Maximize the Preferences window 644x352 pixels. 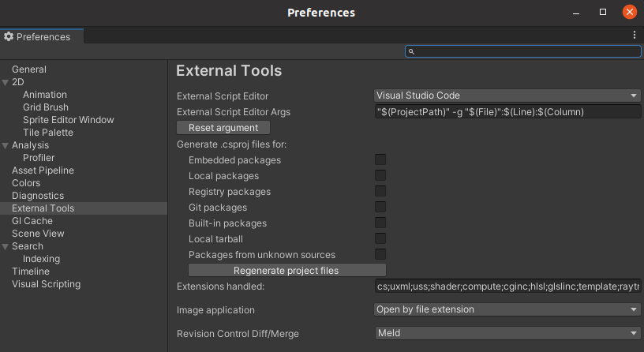603,13
